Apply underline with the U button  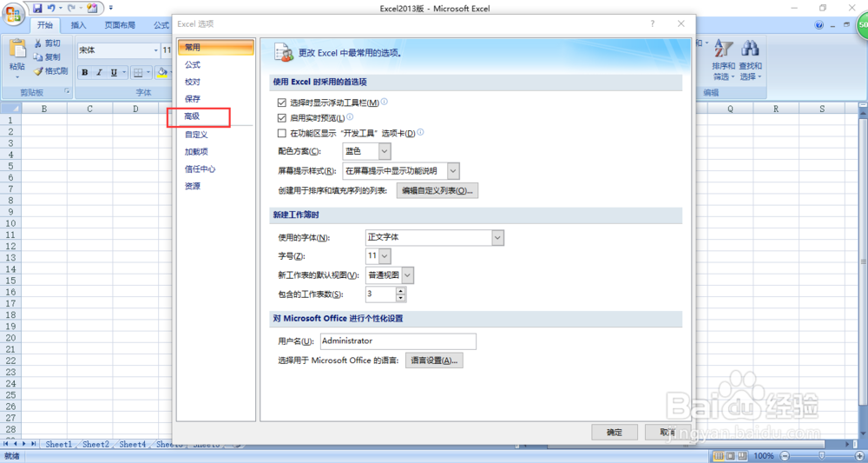(114, 73)
